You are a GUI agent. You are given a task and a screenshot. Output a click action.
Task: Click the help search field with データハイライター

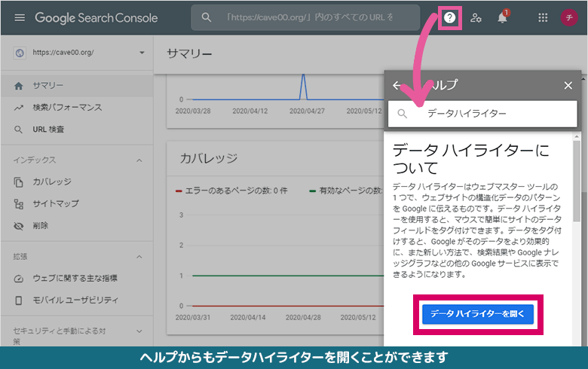tap(482, 114)
